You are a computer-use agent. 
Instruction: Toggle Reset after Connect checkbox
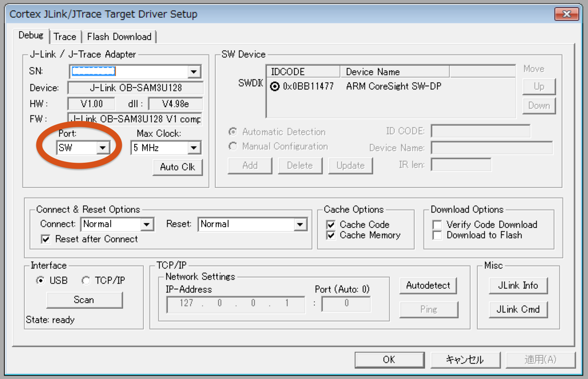click(46, 239)
